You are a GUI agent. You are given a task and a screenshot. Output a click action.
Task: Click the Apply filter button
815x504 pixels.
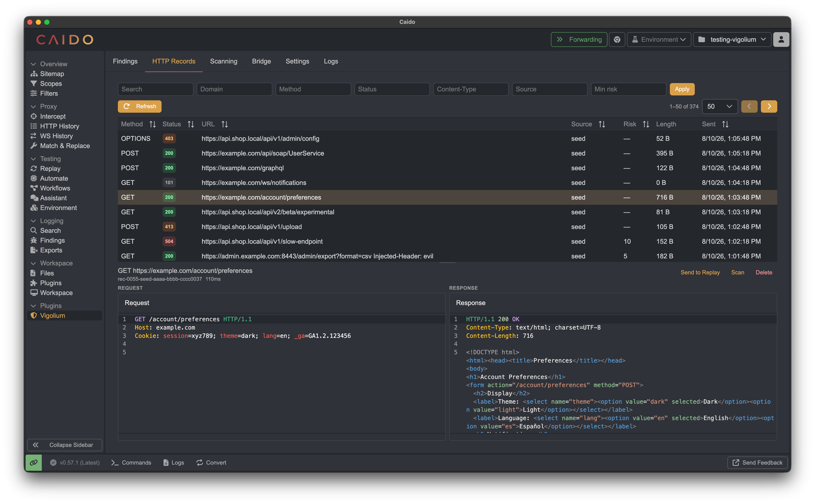click(682, 89)
